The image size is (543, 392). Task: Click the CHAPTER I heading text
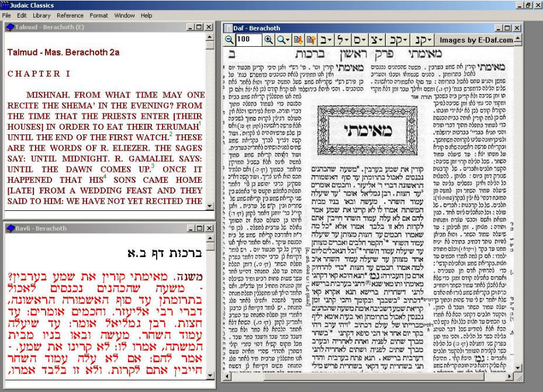(39, 74)
